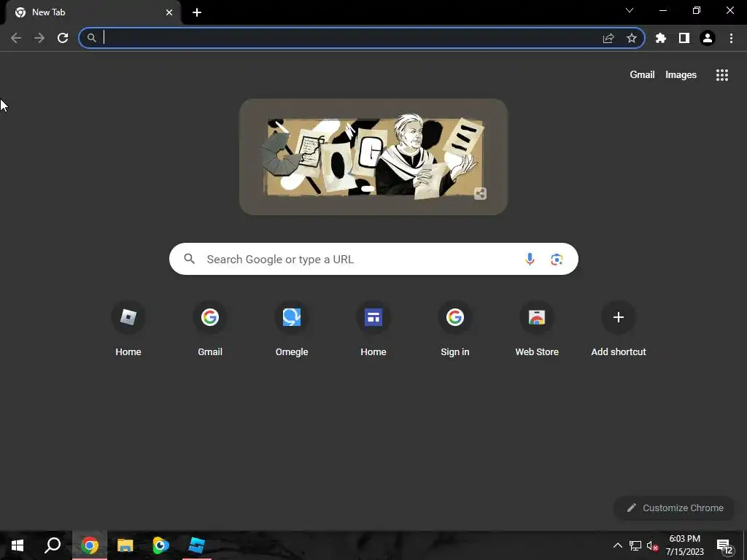Open the Windows Start menu

click(x=18, y=545)
